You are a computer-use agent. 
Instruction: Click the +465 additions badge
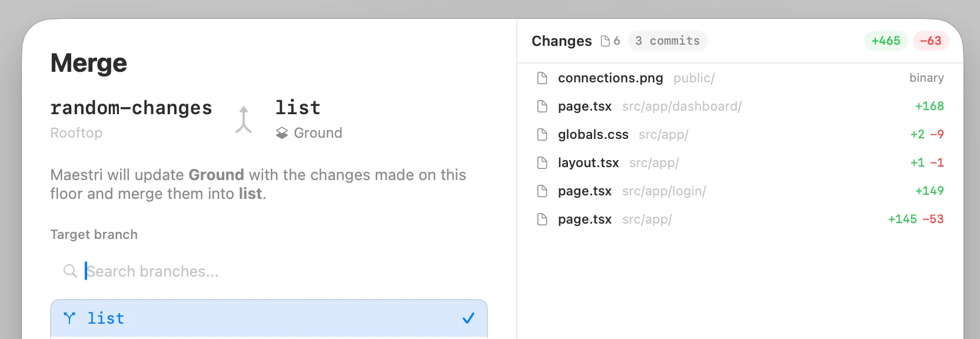click(x=886, y=41)
